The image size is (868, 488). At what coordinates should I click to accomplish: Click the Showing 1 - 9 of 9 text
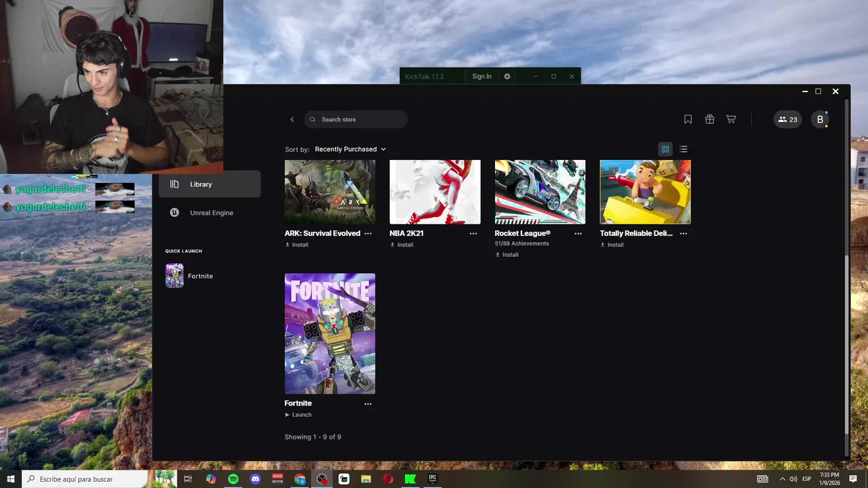313,437
